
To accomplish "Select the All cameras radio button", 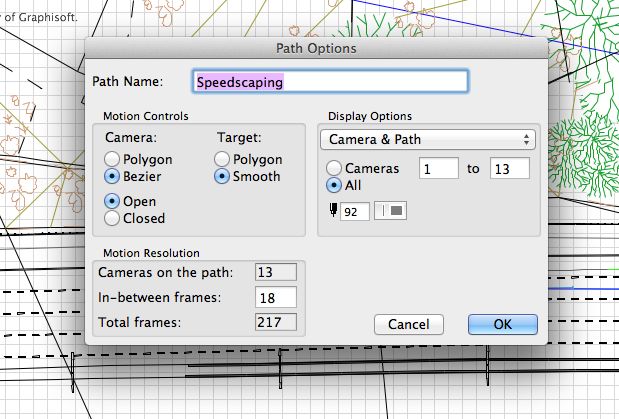I will coord(334,185).
